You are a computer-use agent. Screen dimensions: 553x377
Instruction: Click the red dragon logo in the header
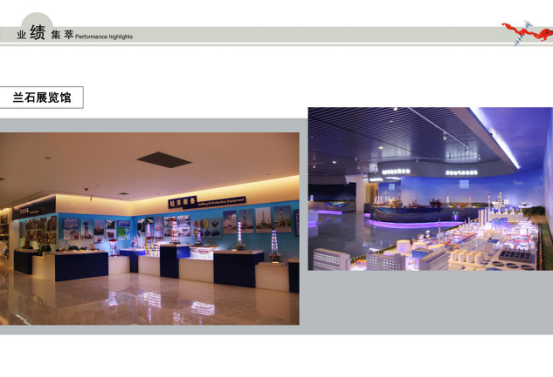click(x=528, y=32)
